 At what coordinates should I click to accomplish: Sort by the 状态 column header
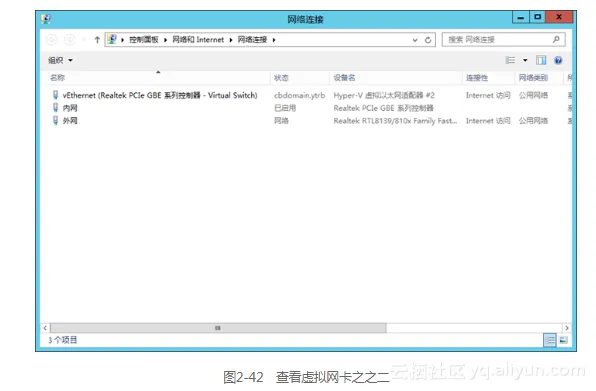coord(281,78)
